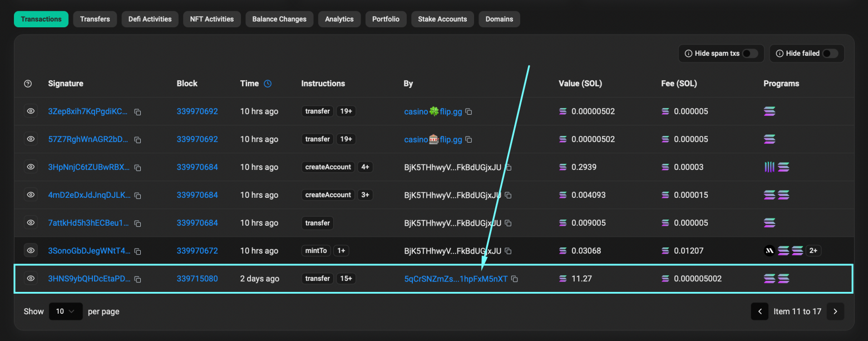This screenshot has width=868, height=341.
Task: Copy the 3HNS9ybQHDcEtaPD signature
Action: (x=137, y=279)
